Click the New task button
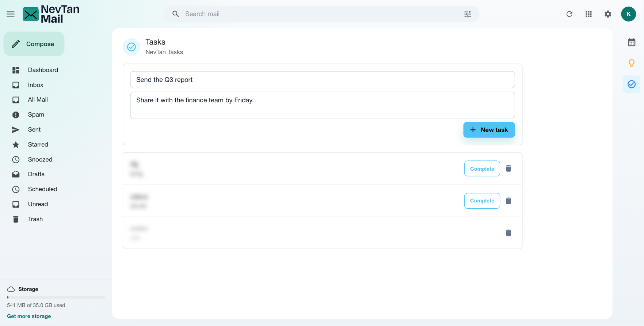The height and width of the screenshot is (326, 644). pos(489,130)
